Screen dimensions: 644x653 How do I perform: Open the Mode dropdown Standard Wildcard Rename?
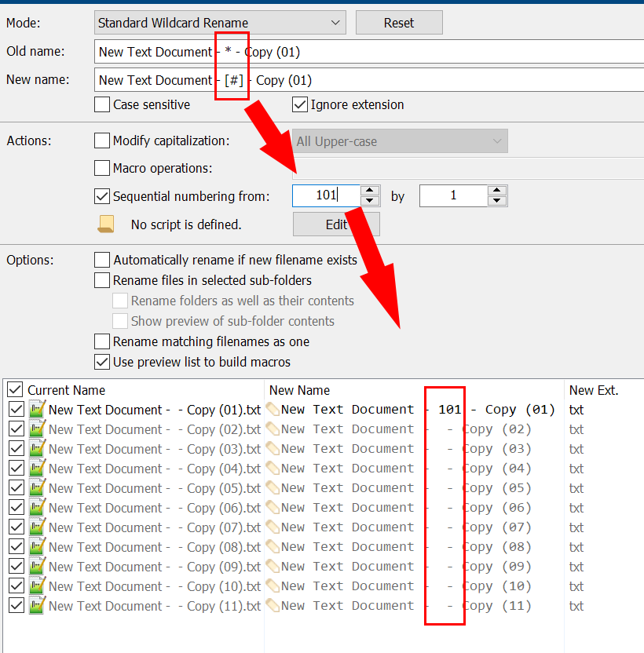point(220,23)
